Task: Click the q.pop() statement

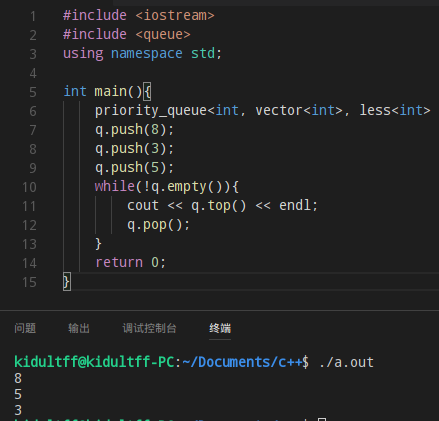Action: (x=158, y=225)
